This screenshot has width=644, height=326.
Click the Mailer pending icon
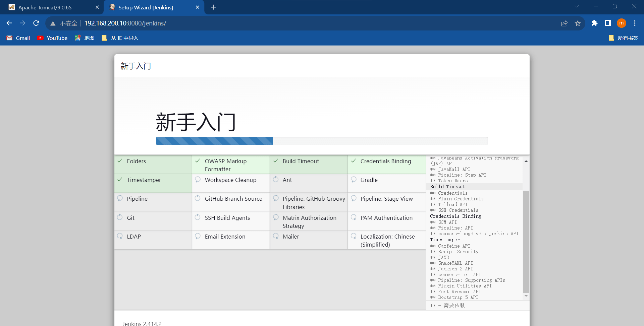point(275,236)
